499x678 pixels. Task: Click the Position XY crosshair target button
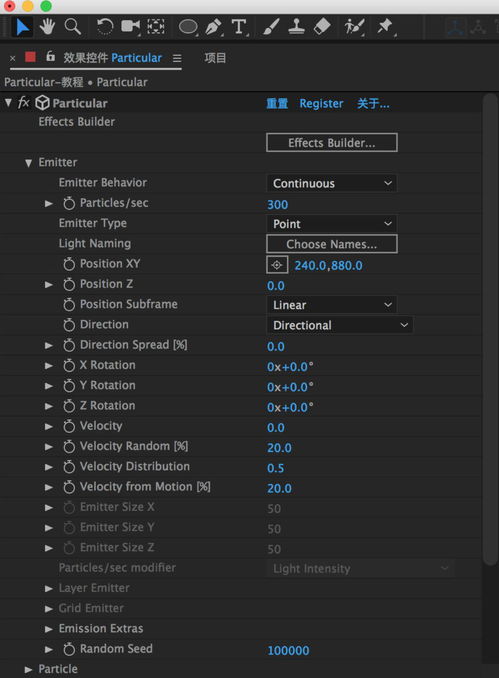277,265
